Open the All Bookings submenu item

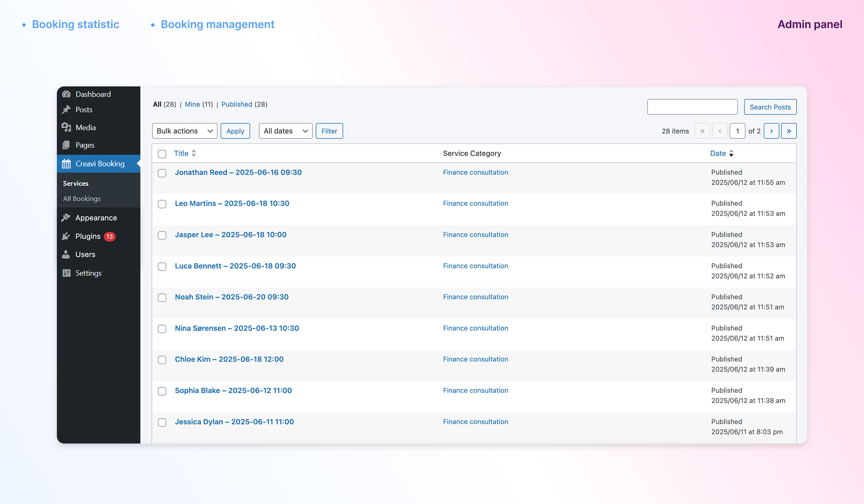point(82,198)
